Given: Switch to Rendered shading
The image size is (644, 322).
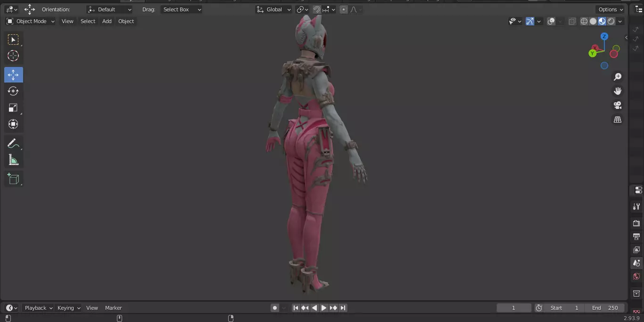Looking at the screenshot, I should (x=611, y=21).
